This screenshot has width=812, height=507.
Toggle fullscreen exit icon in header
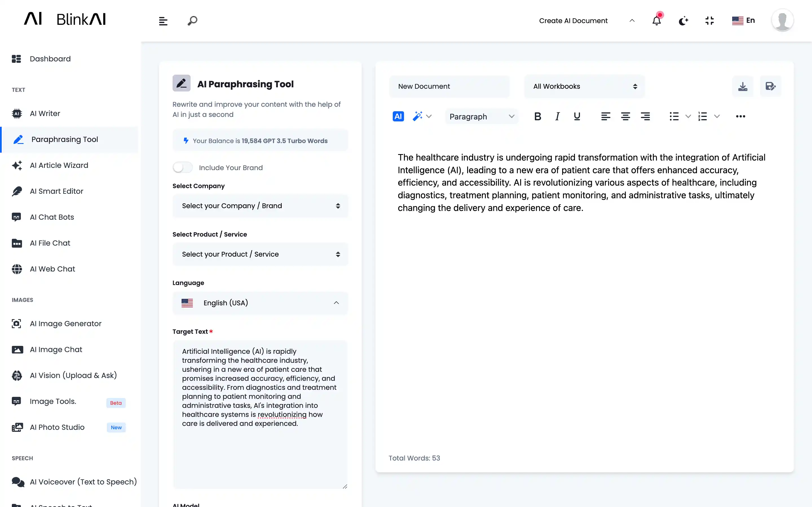(709, 21)
